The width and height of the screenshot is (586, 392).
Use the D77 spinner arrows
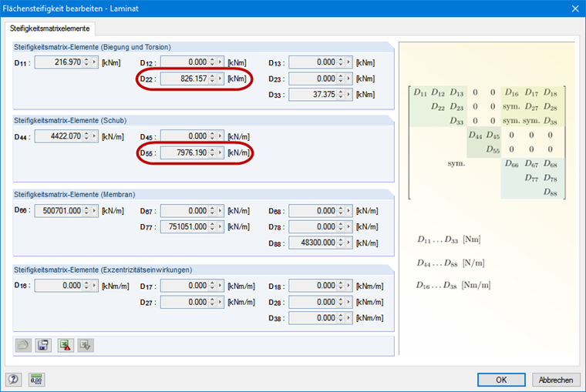coord(212,227)
